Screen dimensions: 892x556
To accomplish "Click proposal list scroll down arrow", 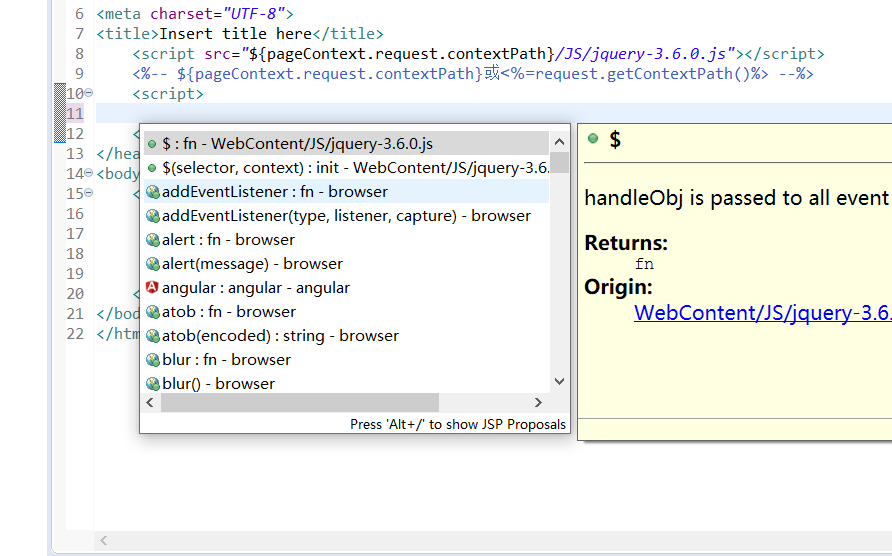I will click(x=559, y=381).
